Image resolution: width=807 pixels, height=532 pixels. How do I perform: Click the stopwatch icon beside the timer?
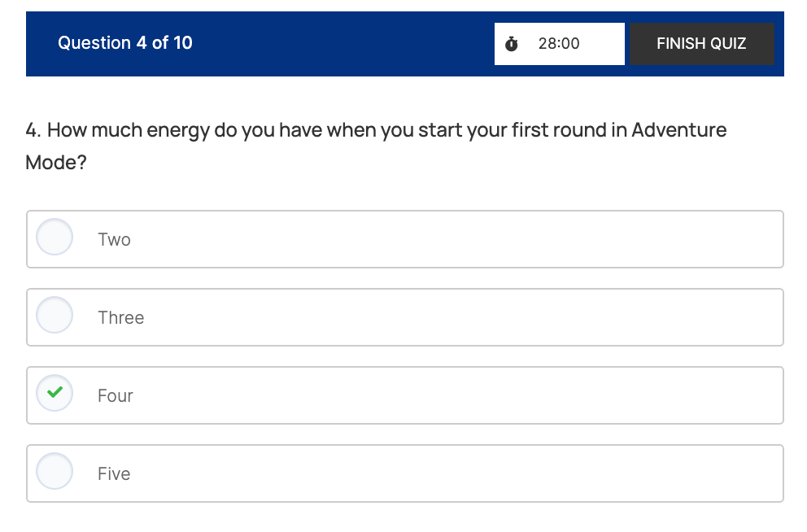512,44
